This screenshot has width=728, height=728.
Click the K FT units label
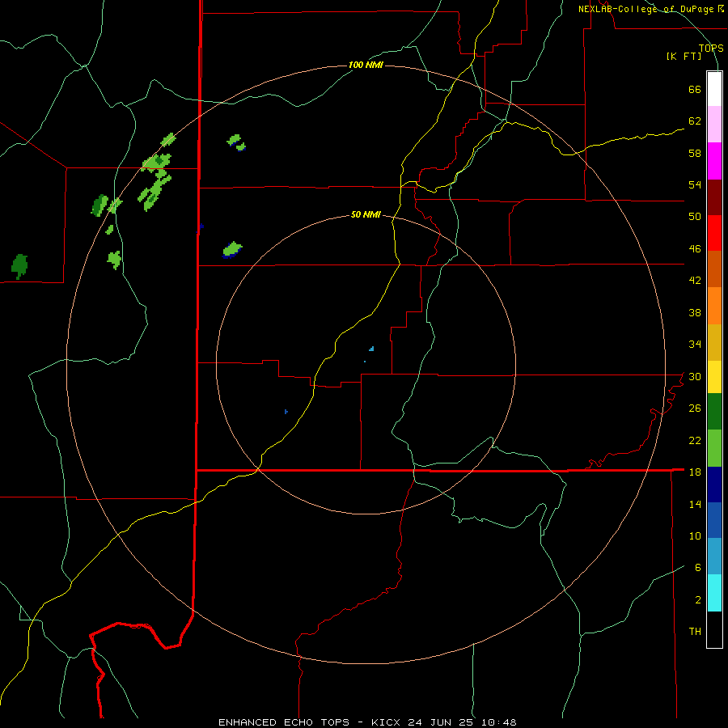(684, 57)
